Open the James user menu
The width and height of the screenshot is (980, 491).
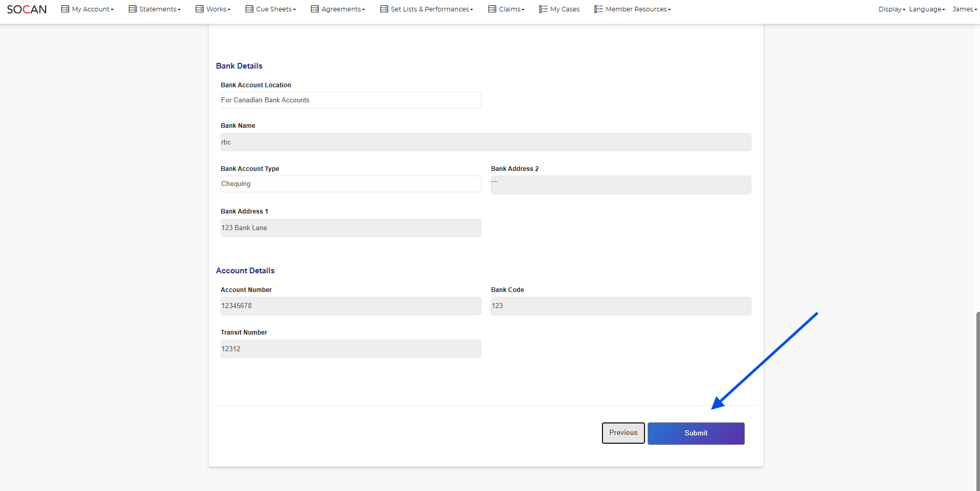964,9
